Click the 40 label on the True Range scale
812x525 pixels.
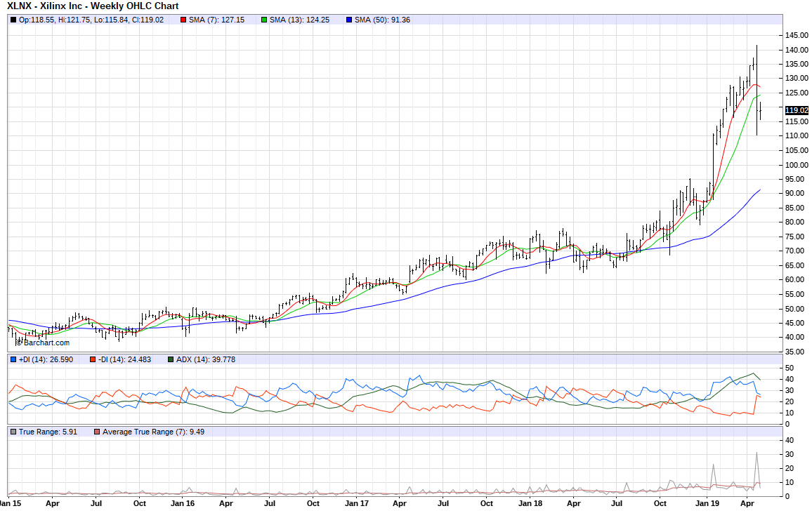click(x=790, y=441)
